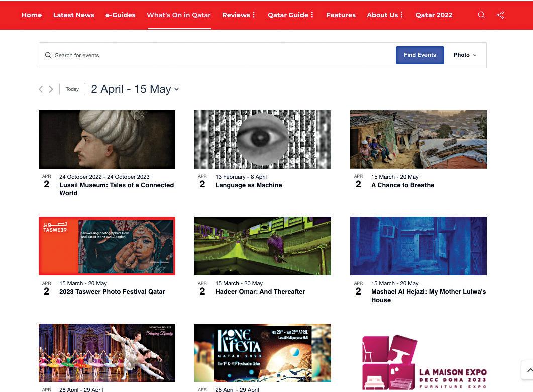Click the magnifier icon in events search bar
The image size is (533, 392).
pyautogui.click(x=48, y=55)
